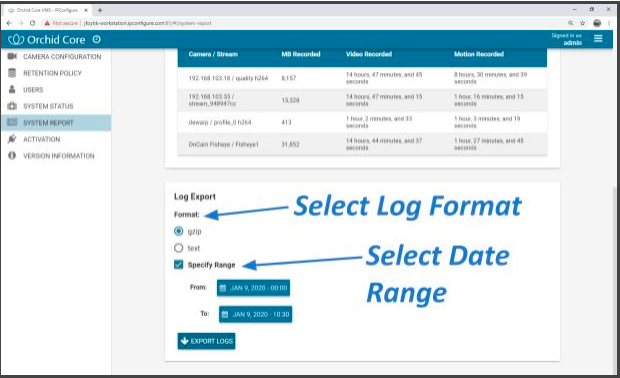Select System Report sidebar item
620x378 pixels.
click(x=56, y=123)
